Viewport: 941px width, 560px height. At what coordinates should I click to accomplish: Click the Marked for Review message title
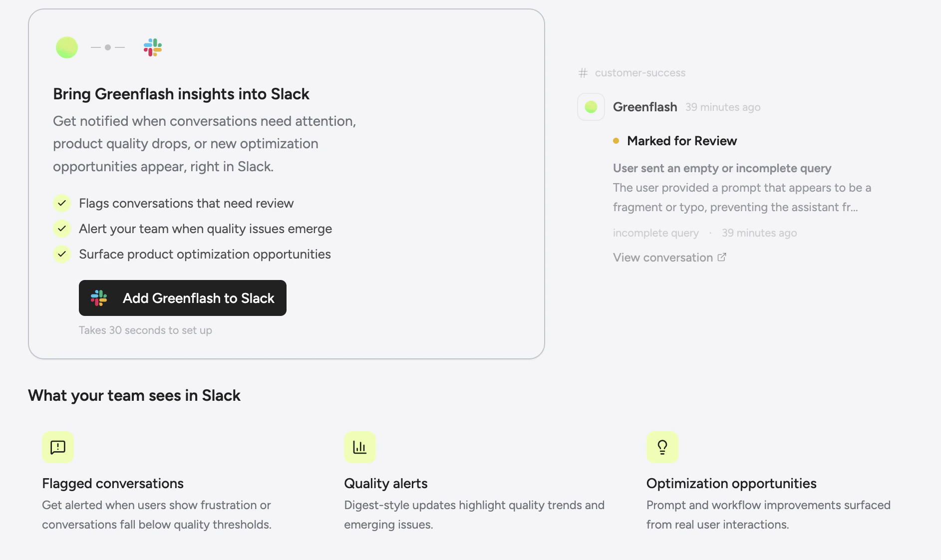click(x=682, y=141)
